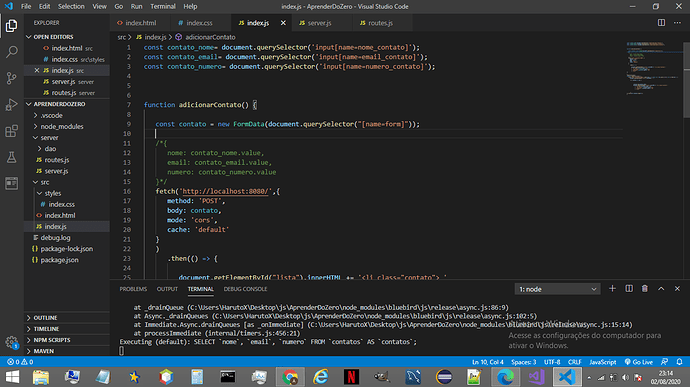Click the errors and warnings status indicator
This screenshot has height=387, width=690.
coord(20,362)
